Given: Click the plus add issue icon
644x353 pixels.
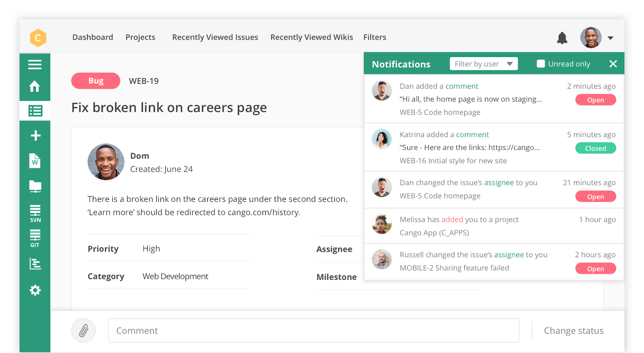Looking at the screenshot, I should pyautogui.click(x=35, y=135).
